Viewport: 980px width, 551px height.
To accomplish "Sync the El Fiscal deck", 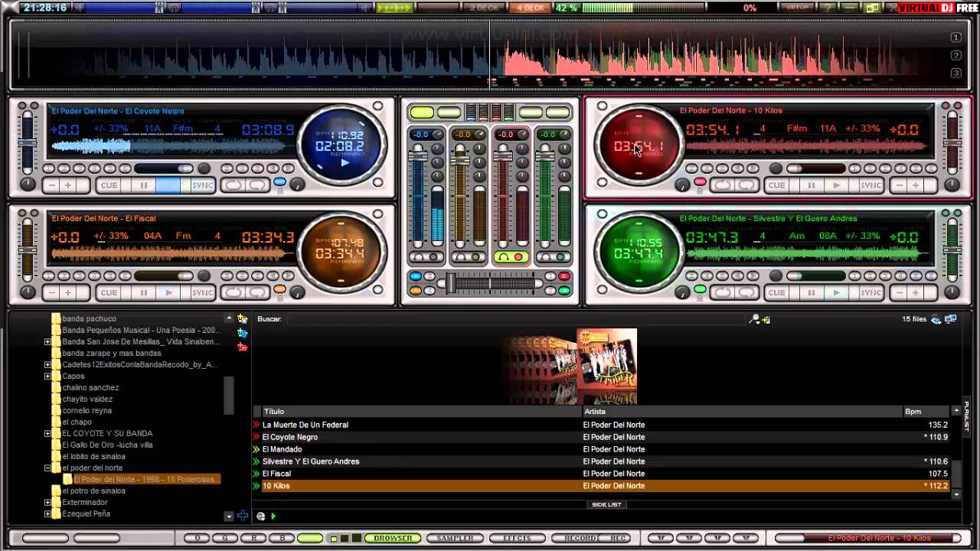I will tap(203, 292).
